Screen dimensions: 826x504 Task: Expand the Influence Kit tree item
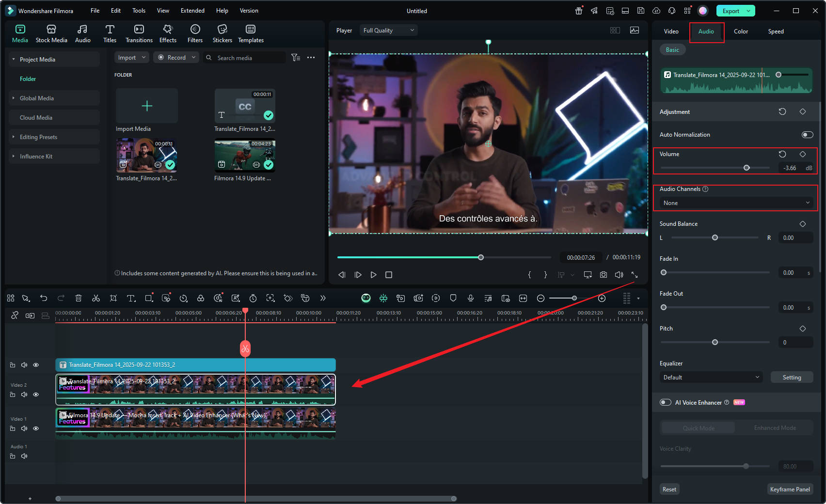[14, 157]
